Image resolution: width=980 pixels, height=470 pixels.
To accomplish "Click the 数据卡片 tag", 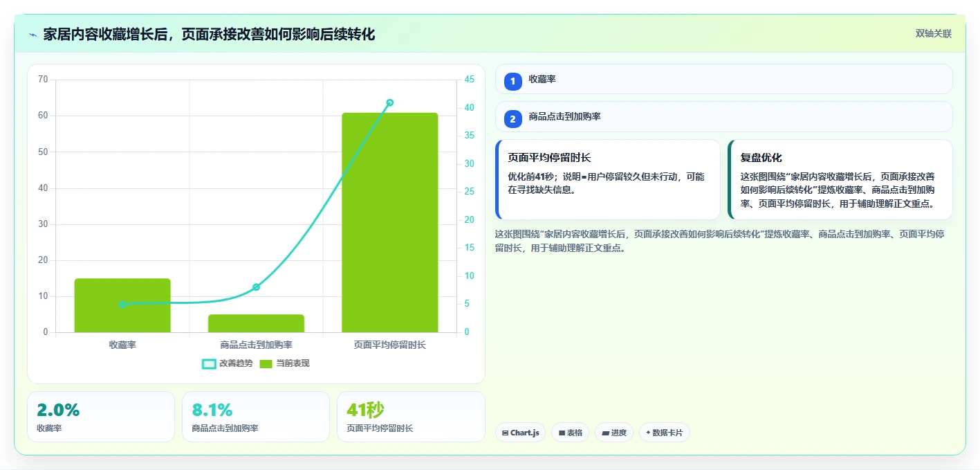I will click(665, 433).
